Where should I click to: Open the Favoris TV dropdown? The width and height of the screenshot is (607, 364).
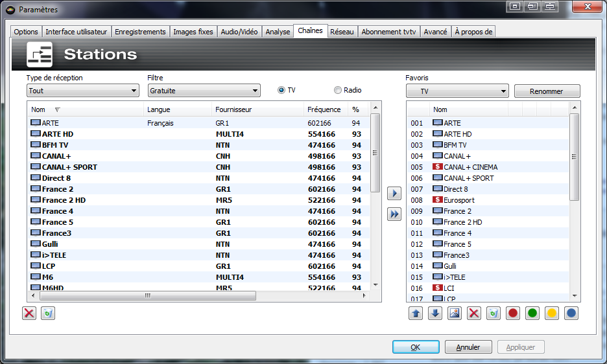[x=457, y=91]
